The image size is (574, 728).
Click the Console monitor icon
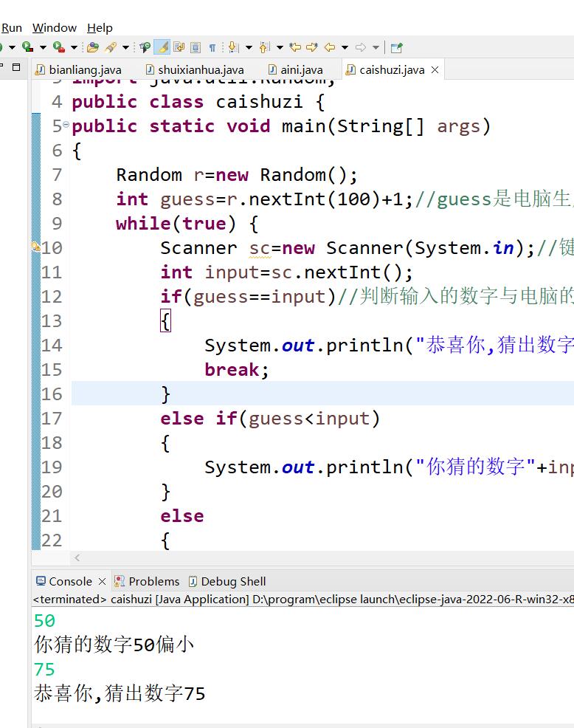click(x=41, y=581)
